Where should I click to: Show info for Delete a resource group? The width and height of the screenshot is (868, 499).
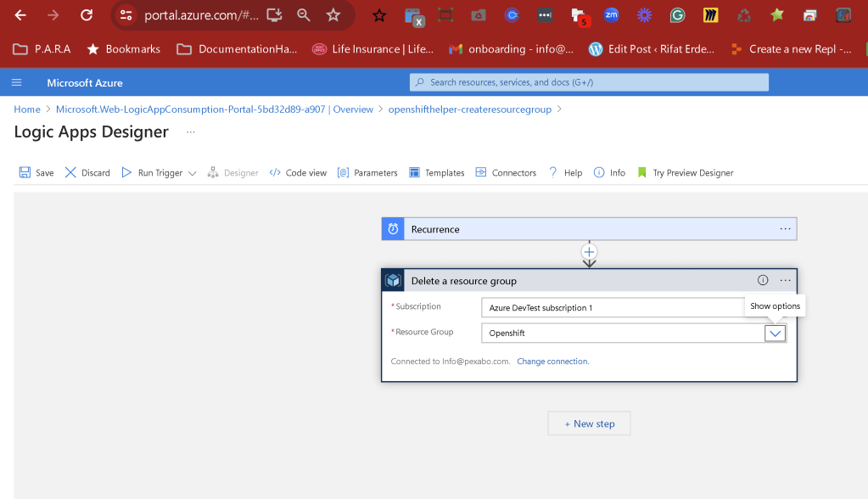point(763,280)
